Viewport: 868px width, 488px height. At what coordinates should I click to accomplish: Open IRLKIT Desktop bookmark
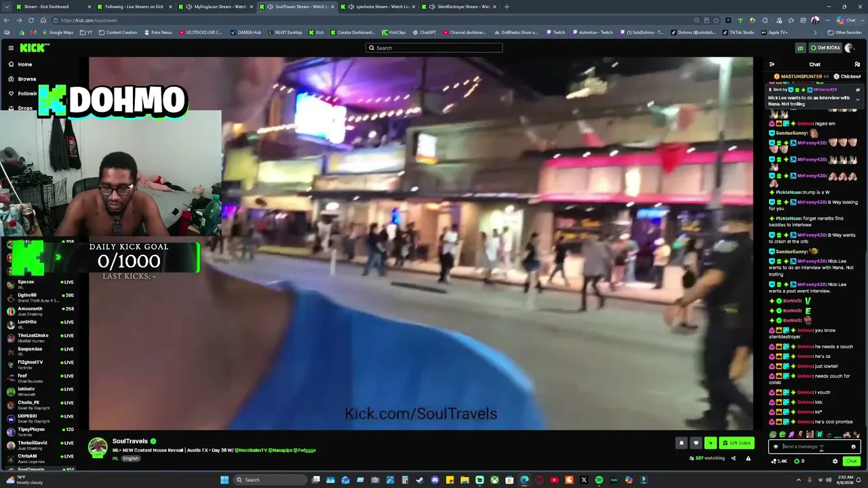tap(285, 33)
